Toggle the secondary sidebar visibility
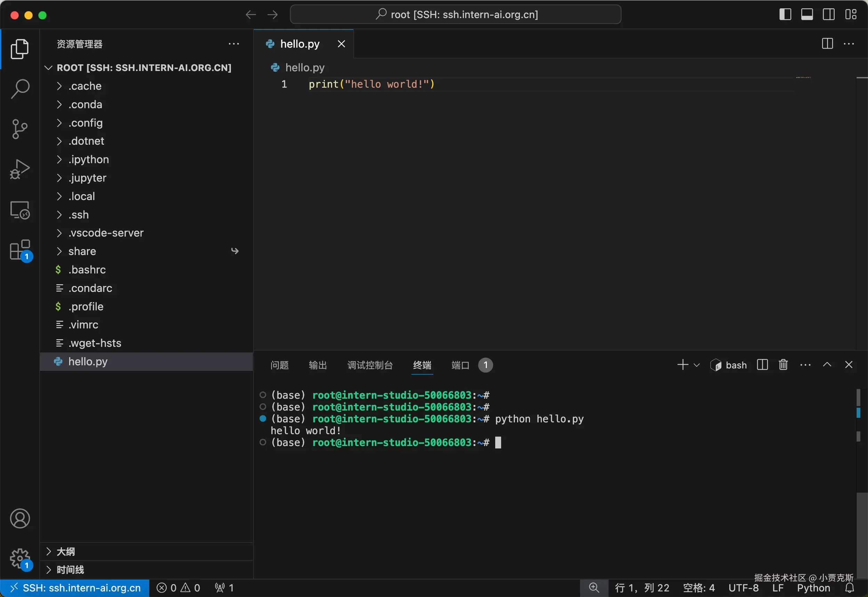 click(828, 15)
